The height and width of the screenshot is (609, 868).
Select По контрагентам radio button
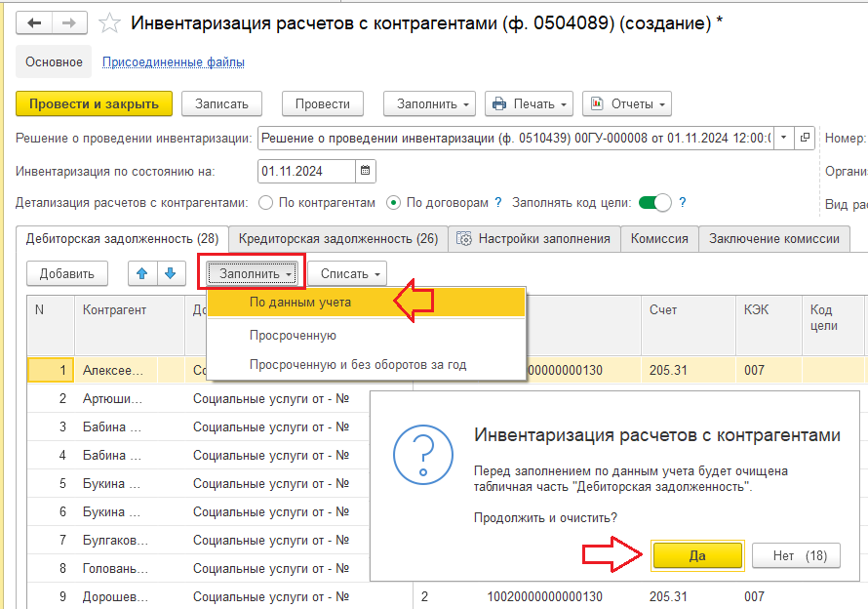pos(265,203)
